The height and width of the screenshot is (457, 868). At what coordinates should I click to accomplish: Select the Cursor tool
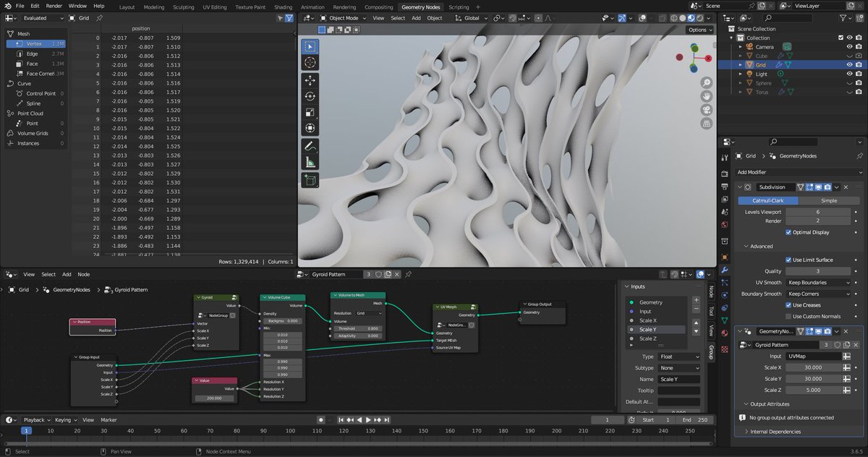click(310, 62)
